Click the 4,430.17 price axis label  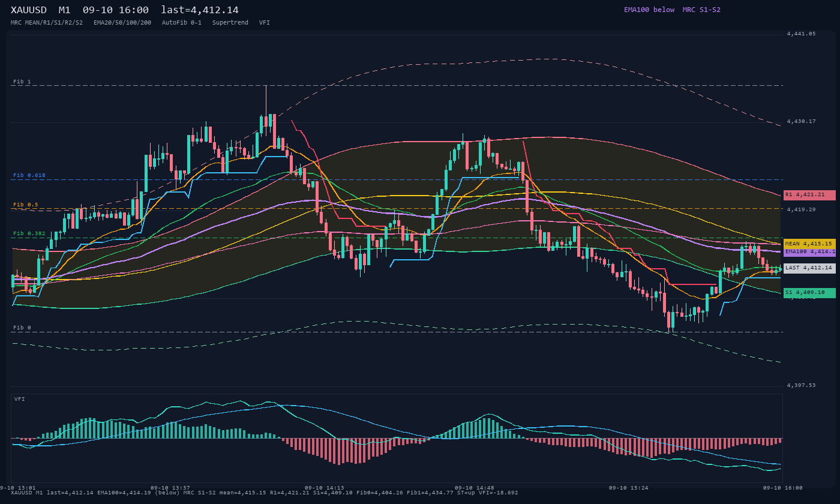pyautogui.click(x=801, y=122)
